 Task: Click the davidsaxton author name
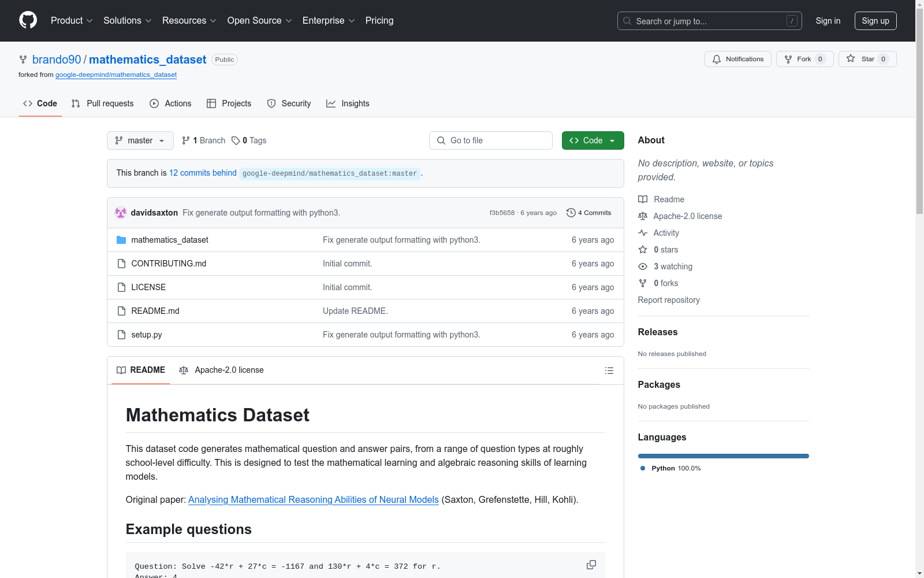point(154,213)
